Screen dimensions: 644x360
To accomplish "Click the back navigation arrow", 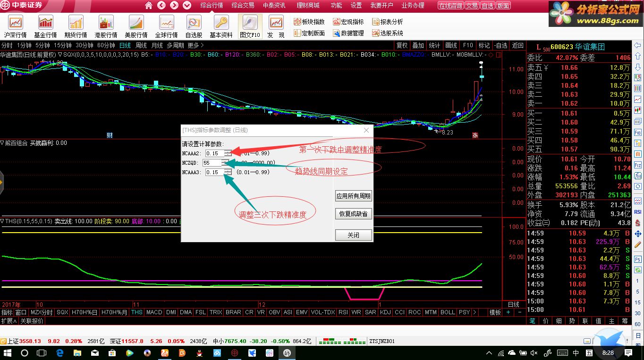I will point(161,5).
